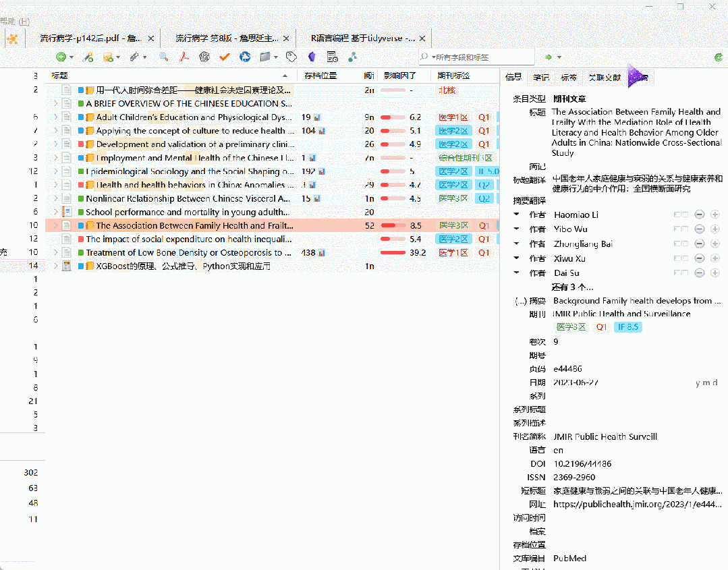This screenshot has width=728, height=570.
Task: Open advanced search with the magnifier icon
Action: [x=163, y=57]
